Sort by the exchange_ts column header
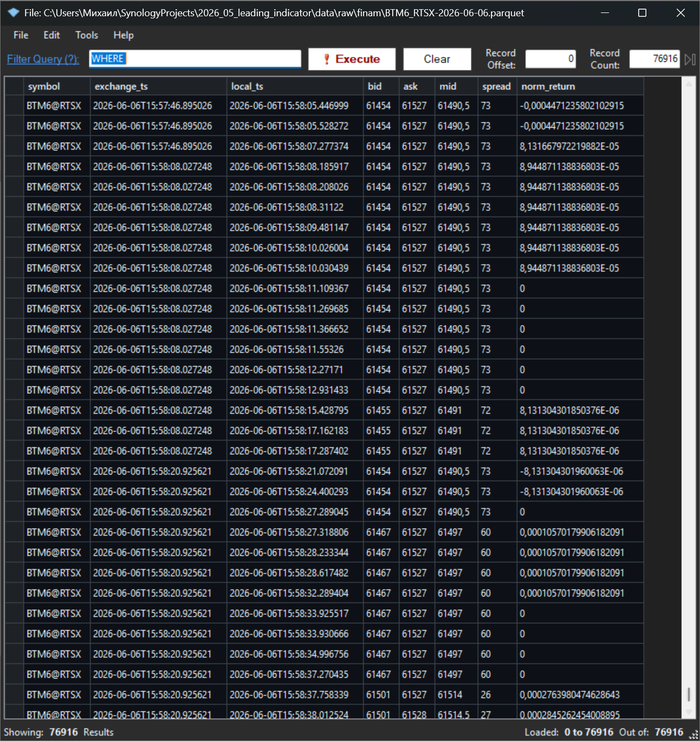This screenshot has width=700, height=741. 158,86
